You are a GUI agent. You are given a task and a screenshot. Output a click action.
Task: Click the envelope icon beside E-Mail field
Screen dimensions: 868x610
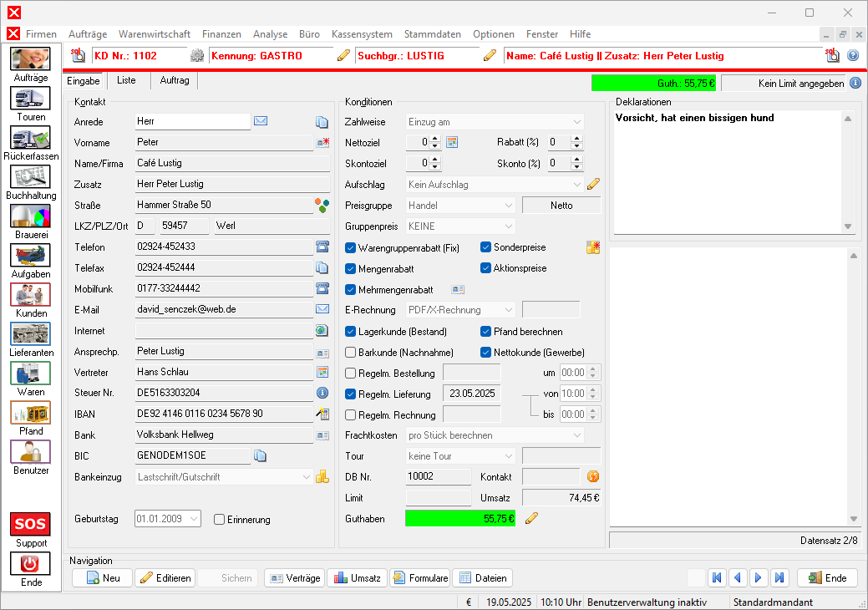322,309
